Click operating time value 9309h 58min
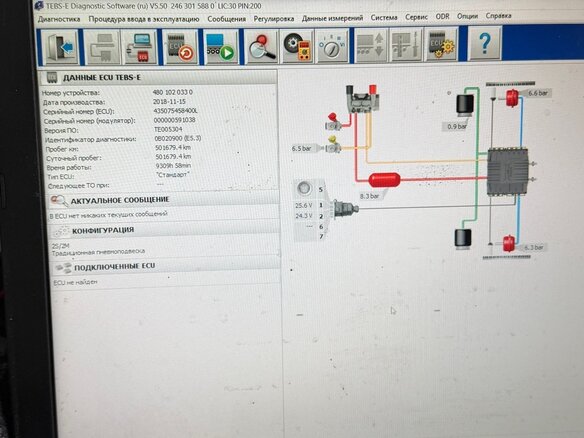This screenshot has height=438, width=584. pyautogui.click(x=174, y=165)
